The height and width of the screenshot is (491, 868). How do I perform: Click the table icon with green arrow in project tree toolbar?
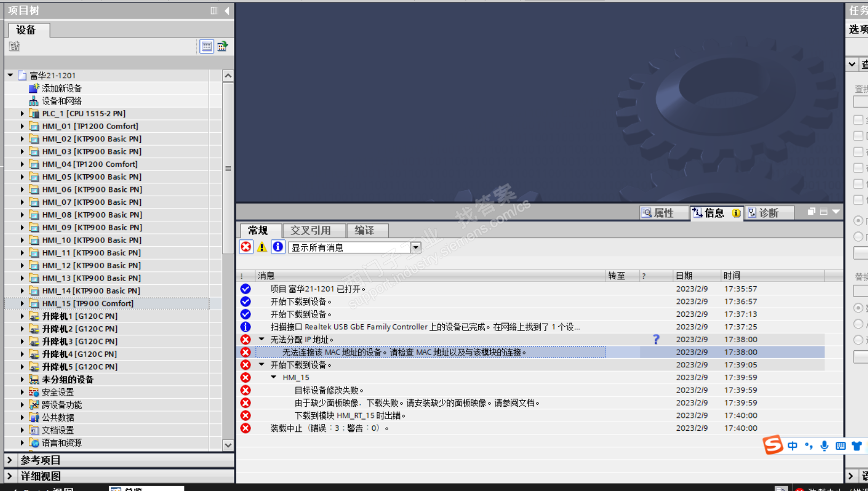[222, 46]
